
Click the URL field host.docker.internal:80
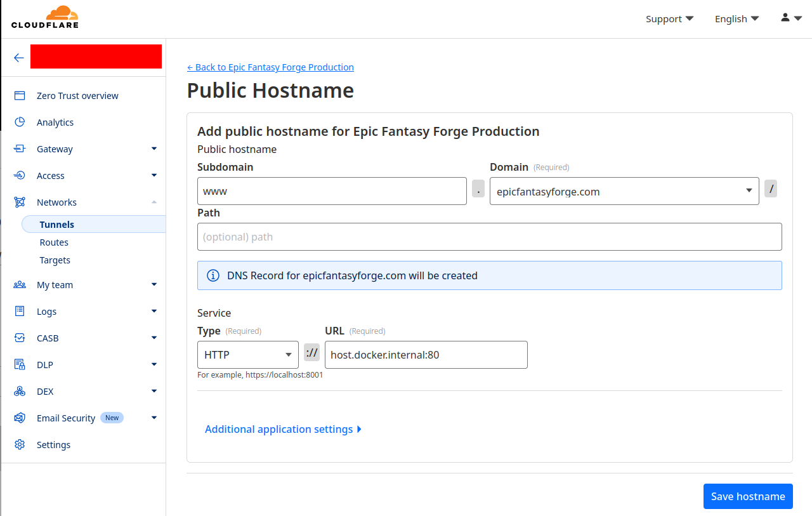click(426, 355)
